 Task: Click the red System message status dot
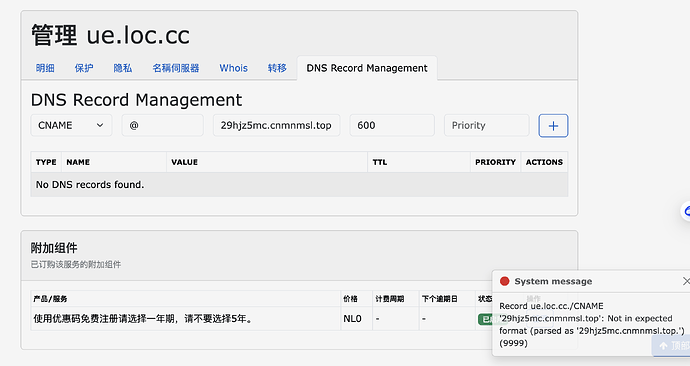505,281
